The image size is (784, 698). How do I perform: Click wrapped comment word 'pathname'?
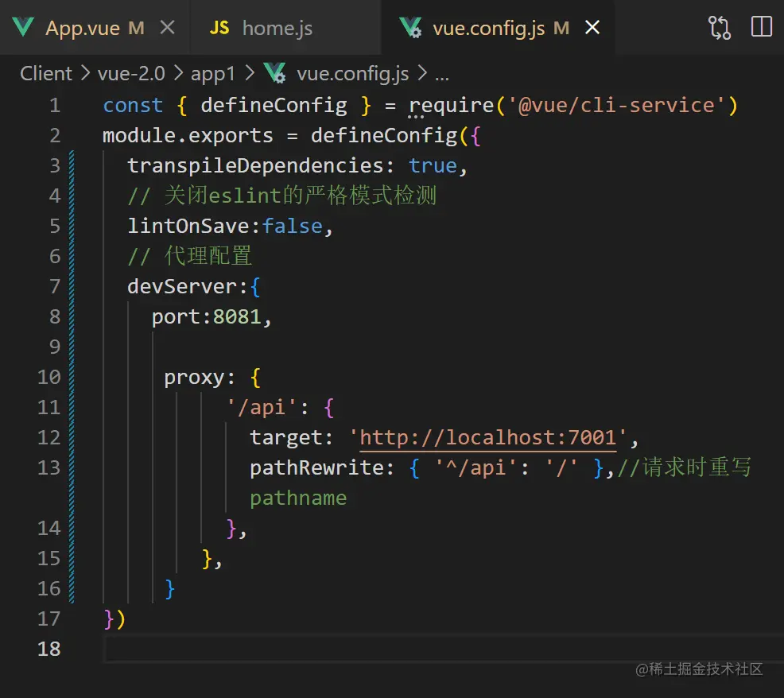pos(298,498)
